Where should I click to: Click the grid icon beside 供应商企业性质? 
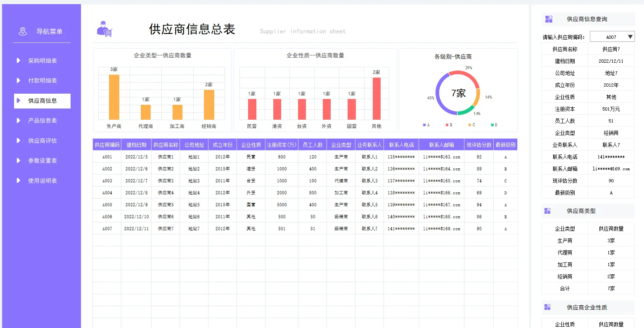[547, 307]
